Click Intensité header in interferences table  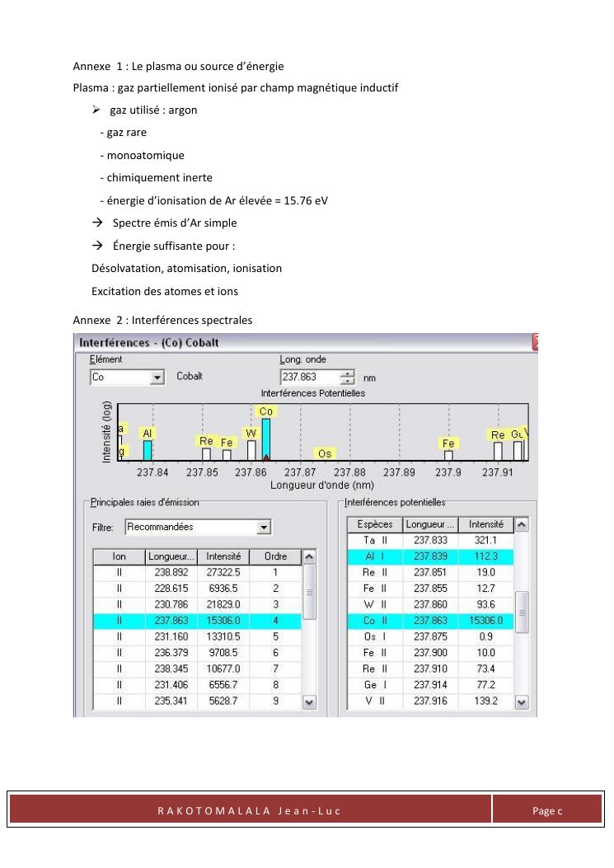pyautogui.click(x=485, y=524)
